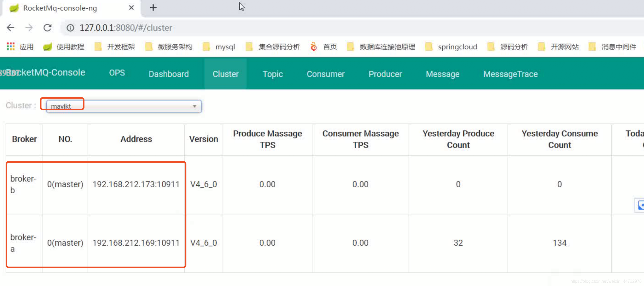Viewport: 644px width, 286px height.
Task: Click address 192.168.212.173:10911
Action: [x=136, y=184]
